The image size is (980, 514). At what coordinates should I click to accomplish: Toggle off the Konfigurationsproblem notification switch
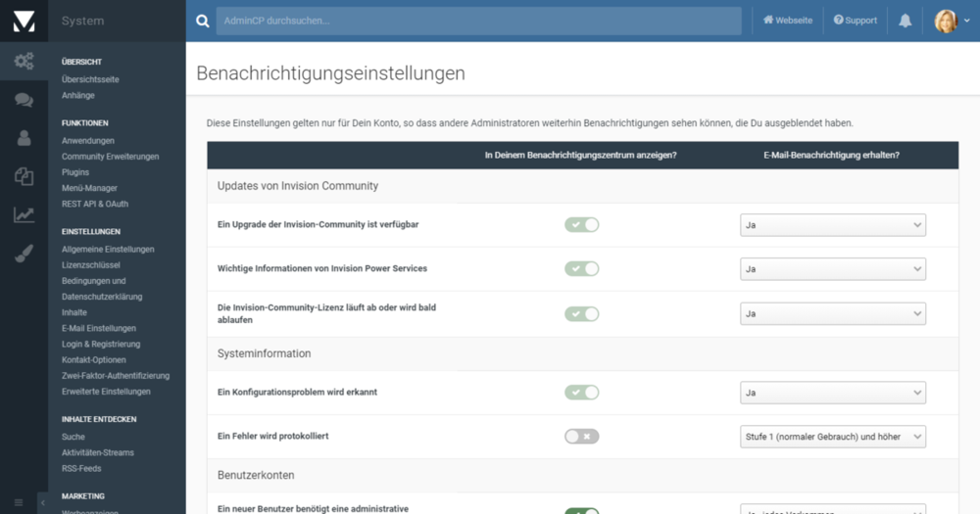pyautogui.click(x=581, y=393)
